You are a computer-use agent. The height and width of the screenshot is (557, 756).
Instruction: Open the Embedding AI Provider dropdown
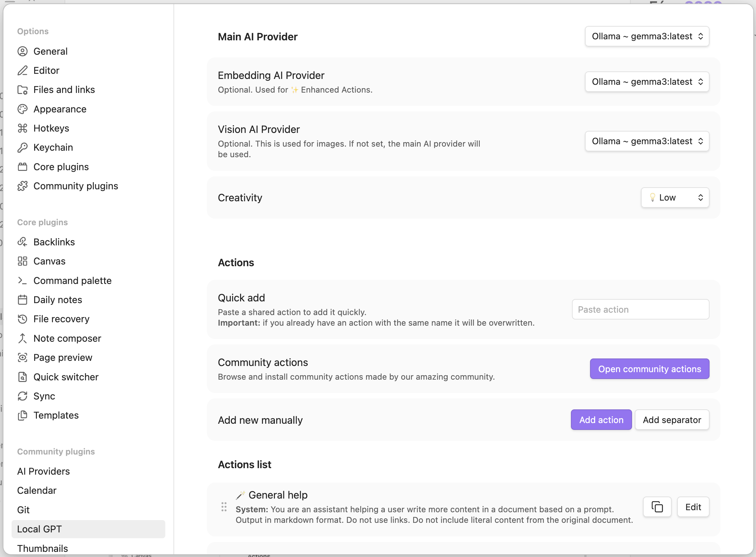tap(647, 82)
